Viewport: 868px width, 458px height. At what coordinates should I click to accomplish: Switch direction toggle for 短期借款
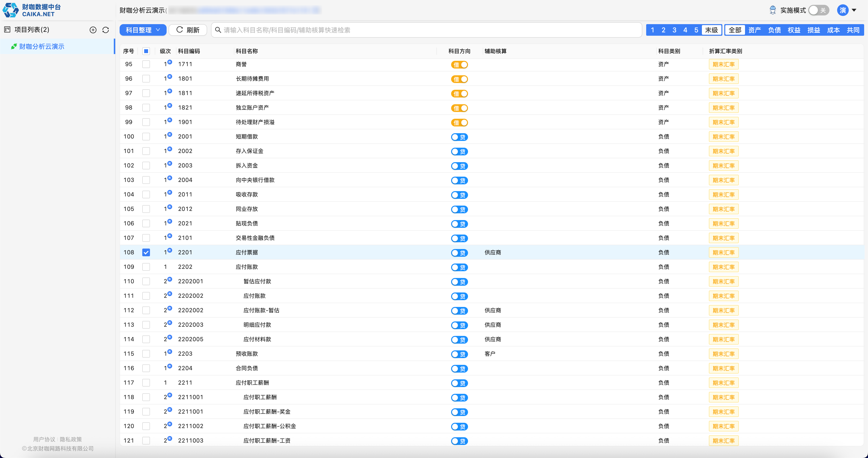click(x=459, y=137)
